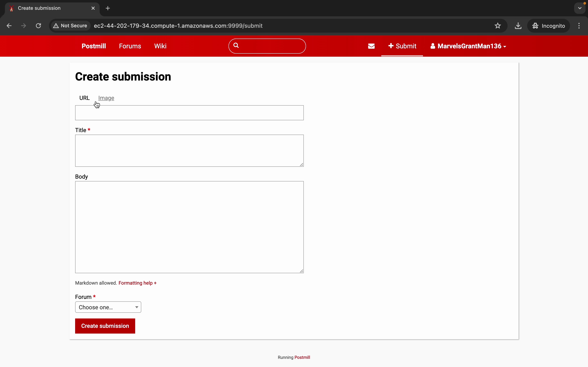
Task: Click the search magnifier icon
Action: [236, 46]
